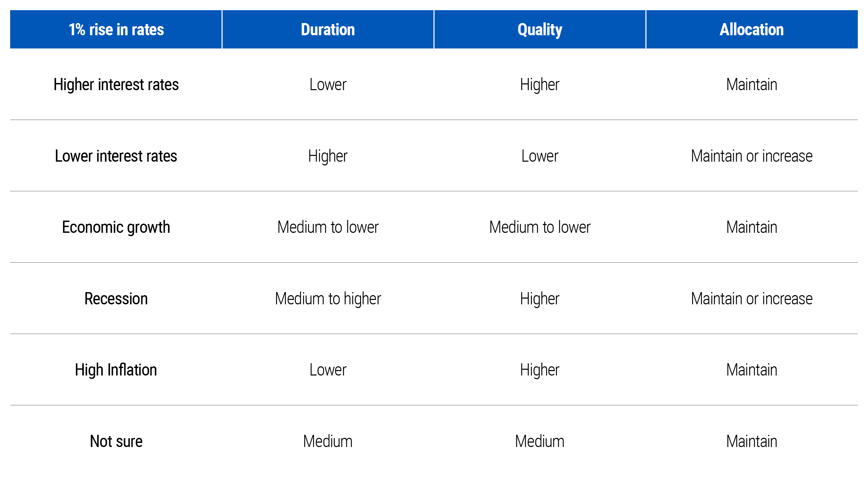Select 'Maintain or increase' for Lower interest rates

(x=752, y=156)
